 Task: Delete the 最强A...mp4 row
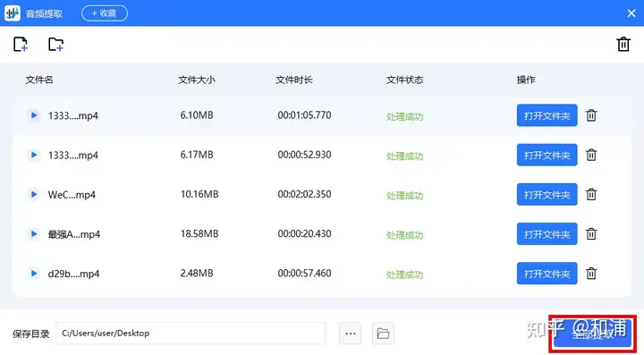coord(591,234)
